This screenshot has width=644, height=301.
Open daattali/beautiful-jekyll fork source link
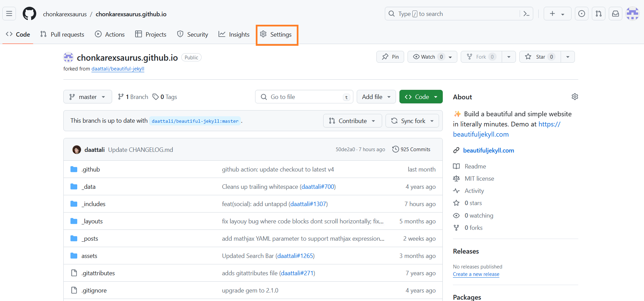tap(118, 69)
